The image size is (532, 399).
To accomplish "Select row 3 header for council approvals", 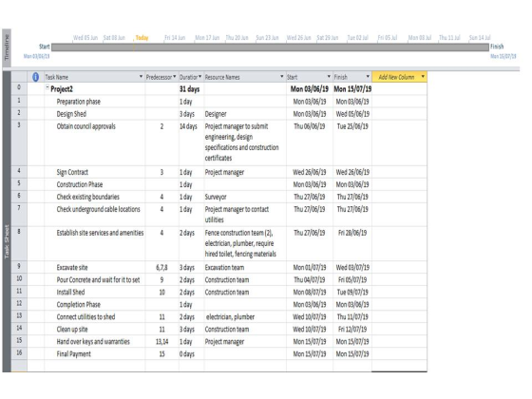I will [x=19, y=142].
